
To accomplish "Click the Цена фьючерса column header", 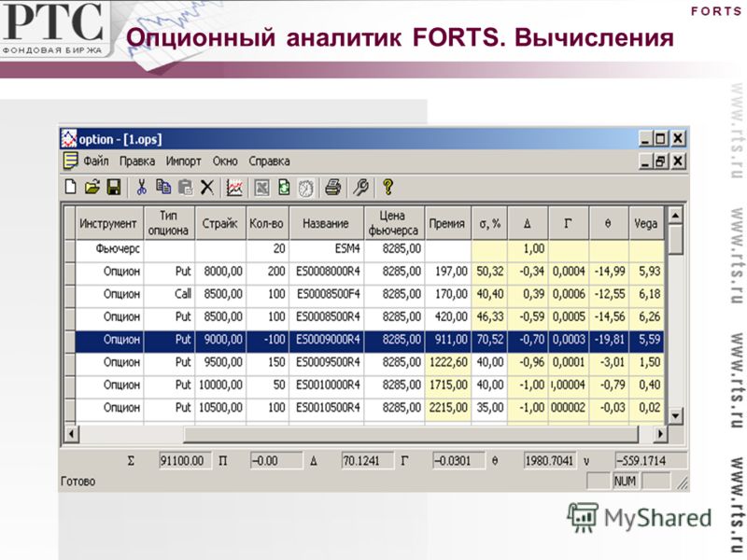I will coord(394,223).
